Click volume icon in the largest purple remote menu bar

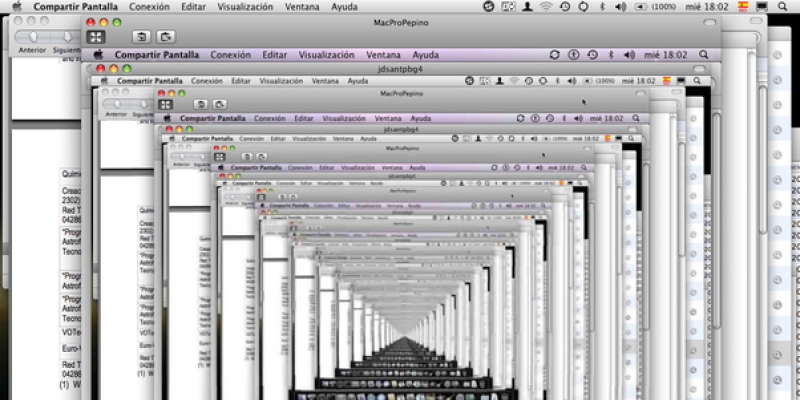(x=630, y=55)
